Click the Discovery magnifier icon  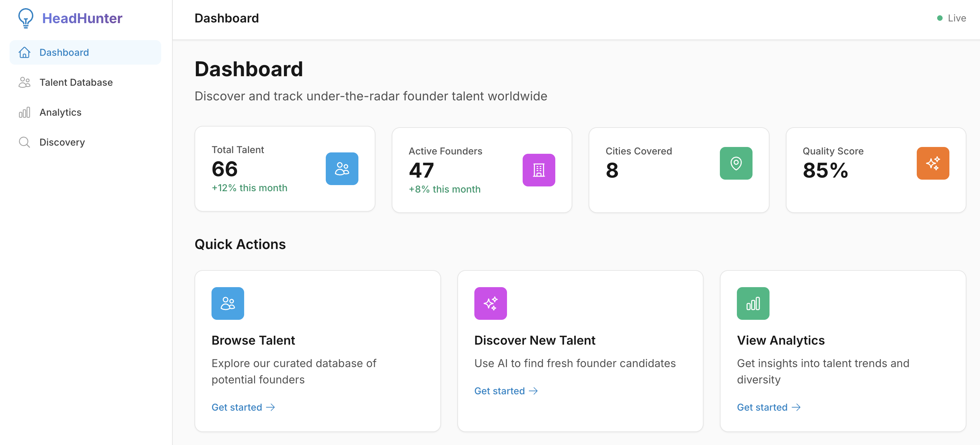pyautogui.click(x=24, y=142)
